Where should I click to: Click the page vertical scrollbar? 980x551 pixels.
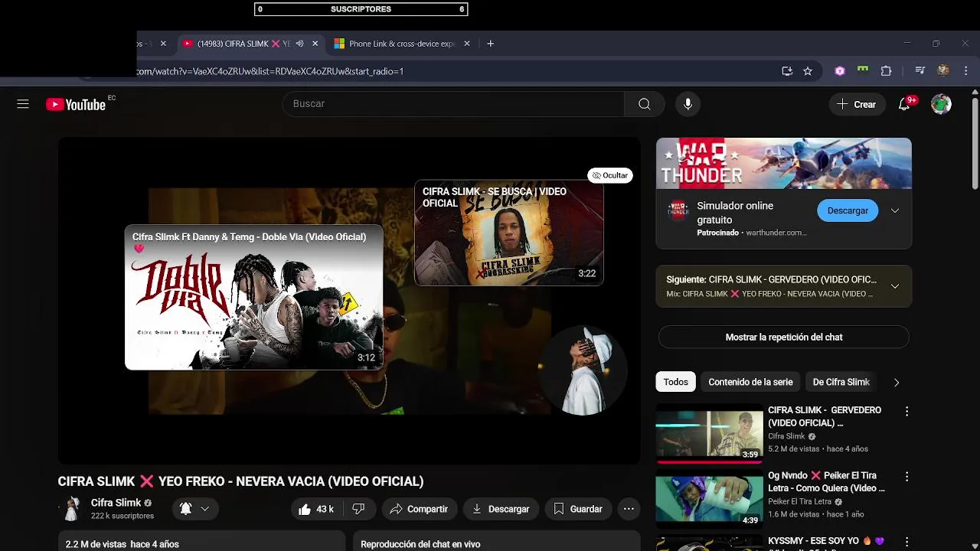click(x=975, y=145)
